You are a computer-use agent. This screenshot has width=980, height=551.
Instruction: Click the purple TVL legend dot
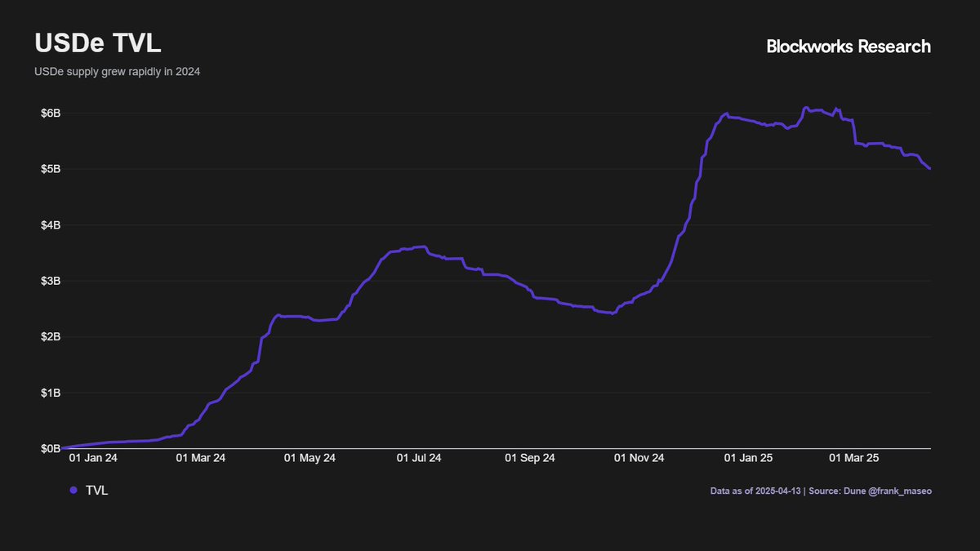pos(73,491)
